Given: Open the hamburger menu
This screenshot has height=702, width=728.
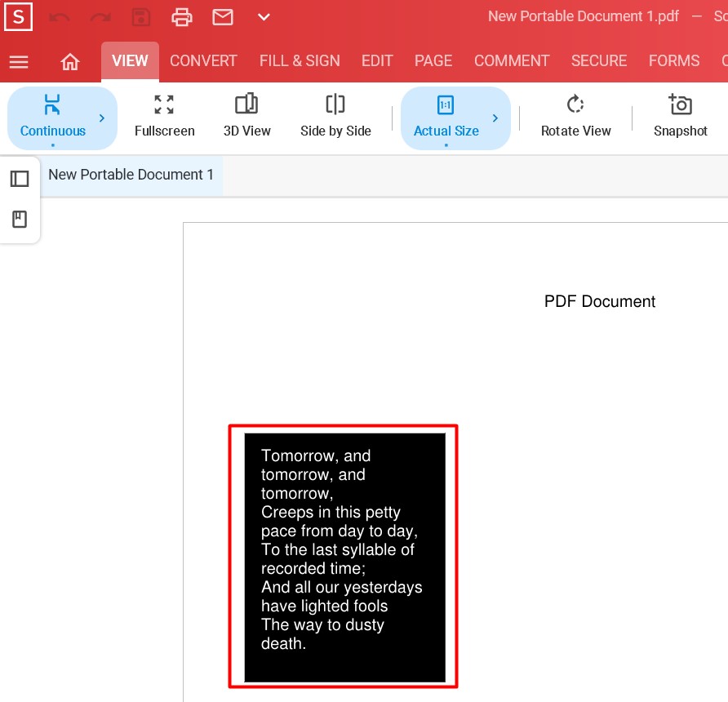Looking at the screenshot, I should click(x=18, y=61).
